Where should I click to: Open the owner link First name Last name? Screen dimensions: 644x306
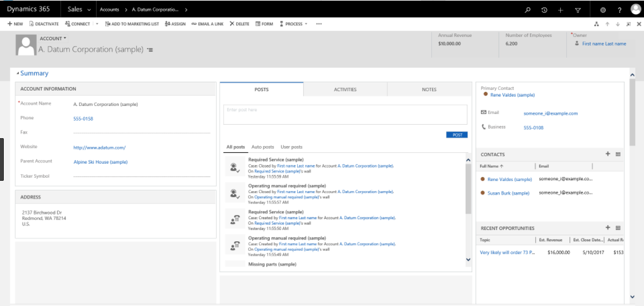(604, 44)
